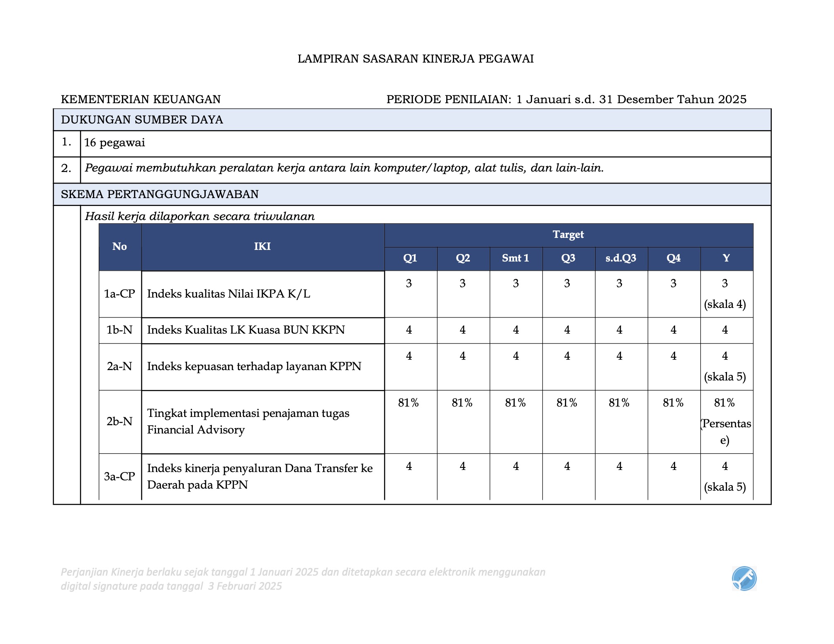This screenshot has height=644, width=834.
Task: Click the SKEMA PERTANGGUNGJAWABAN section header
Action: 160,194
